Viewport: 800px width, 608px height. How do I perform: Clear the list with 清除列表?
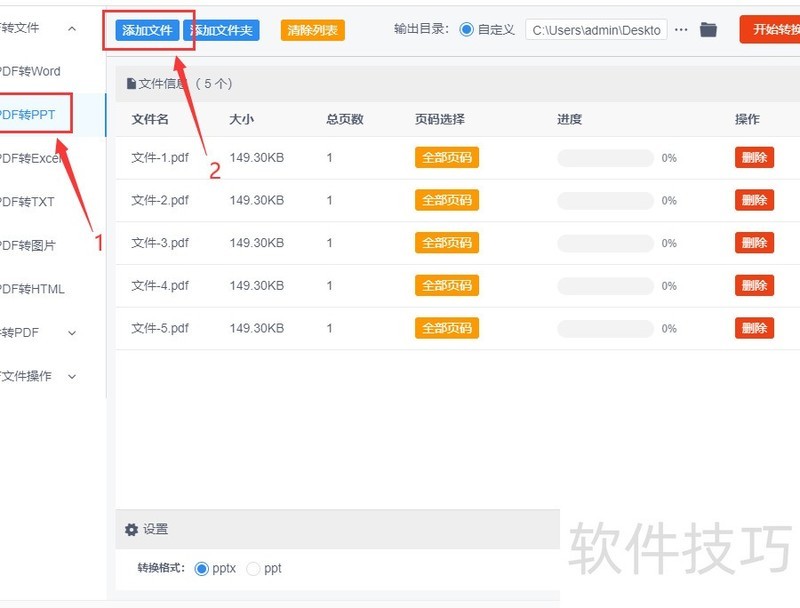coord(313,30)
